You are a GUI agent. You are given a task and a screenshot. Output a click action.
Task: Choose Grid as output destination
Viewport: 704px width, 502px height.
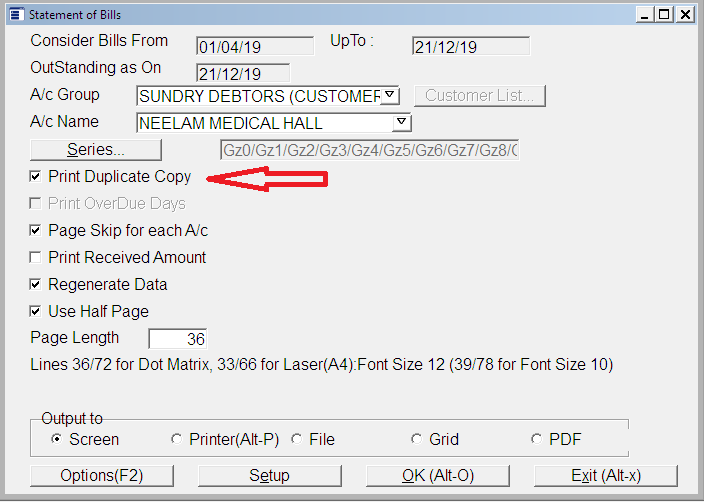point(416,439)
